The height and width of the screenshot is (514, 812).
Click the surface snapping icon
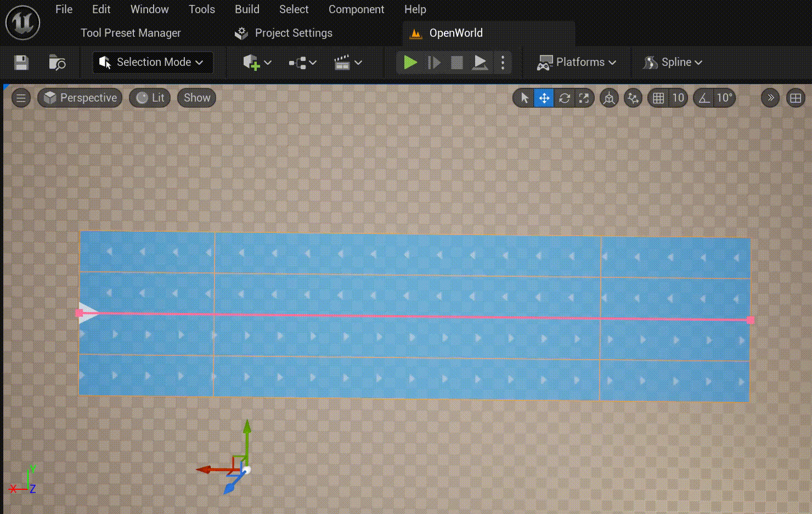[x=633, y=98]
